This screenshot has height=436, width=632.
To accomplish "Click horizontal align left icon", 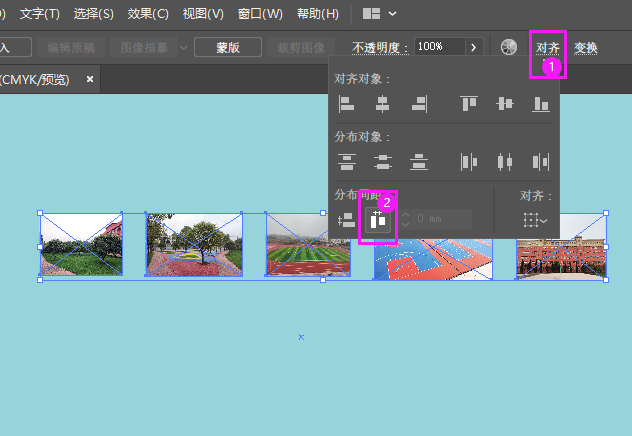I will tap(346, 104).
